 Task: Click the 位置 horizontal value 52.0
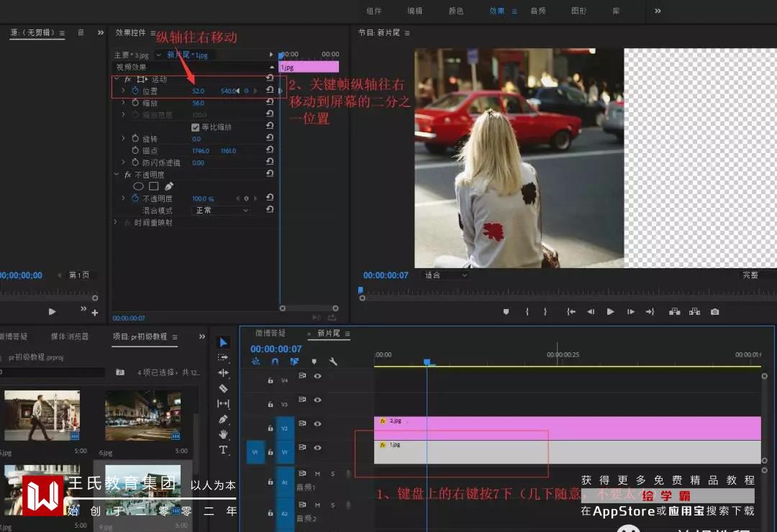point(198,91)
